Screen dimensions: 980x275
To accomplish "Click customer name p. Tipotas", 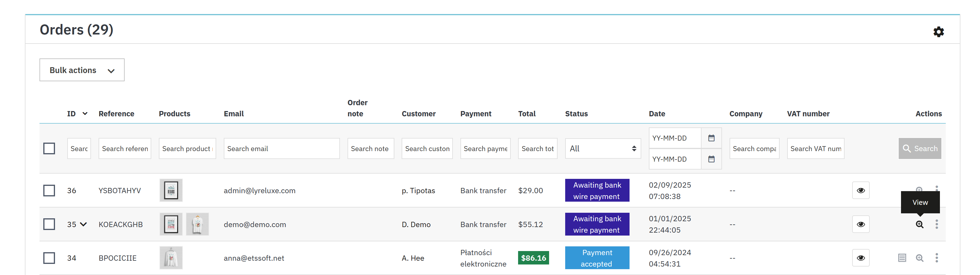I will (x=419, y=191).
